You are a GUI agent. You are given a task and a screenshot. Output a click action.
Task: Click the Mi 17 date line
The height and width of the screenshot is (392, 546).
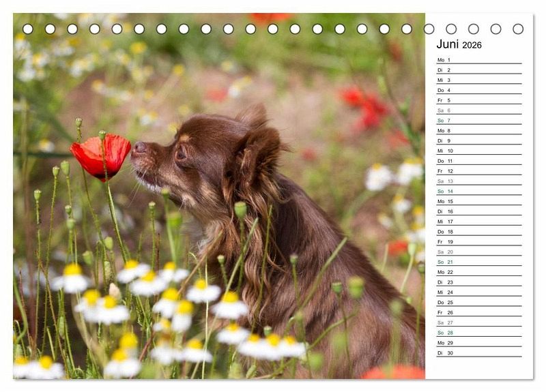[478, 222]
